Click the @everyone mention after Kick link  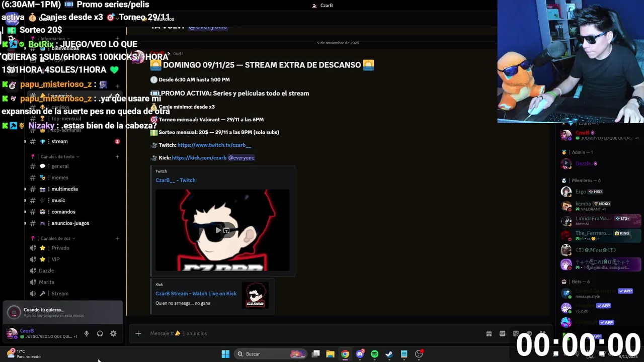tap(242, 158)
